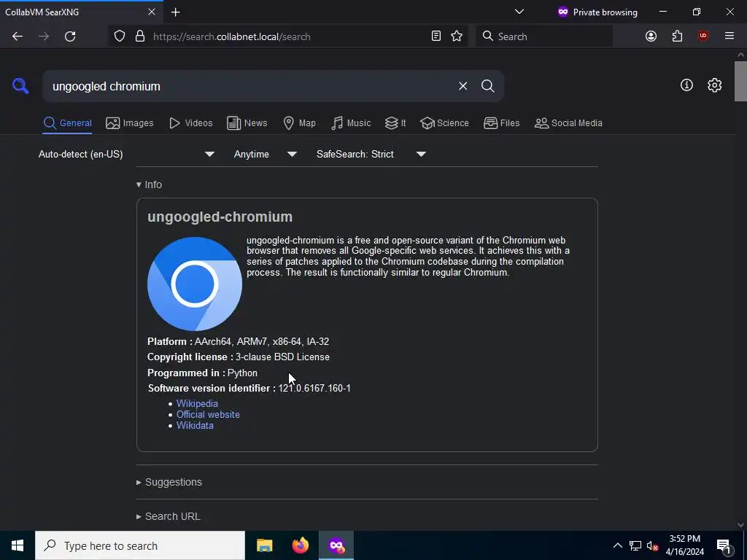Click the page vertical scrollbar thumb
This screenshot has height=560, width=747.
point(740,81)
